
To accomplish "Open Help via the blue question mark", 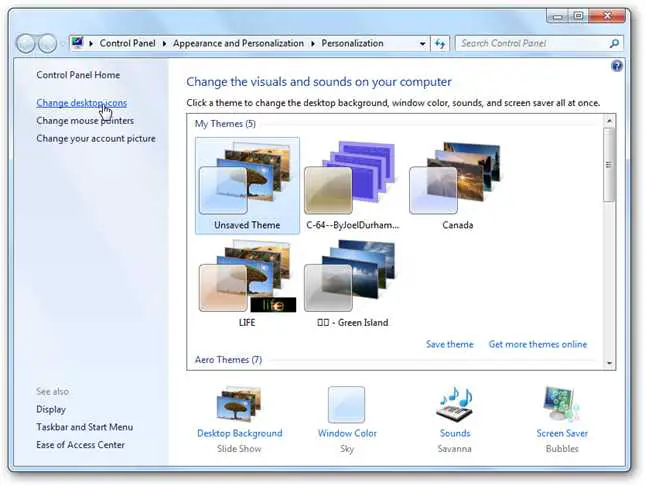I will [x=617, y=66].
